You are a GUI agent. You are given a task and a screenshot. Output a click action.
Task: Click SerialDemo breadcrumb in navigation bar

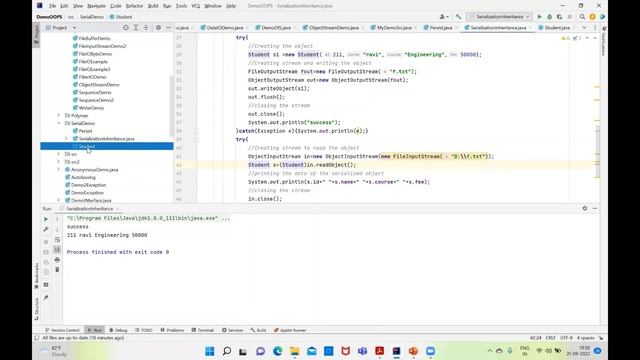[x=92, y=17]
